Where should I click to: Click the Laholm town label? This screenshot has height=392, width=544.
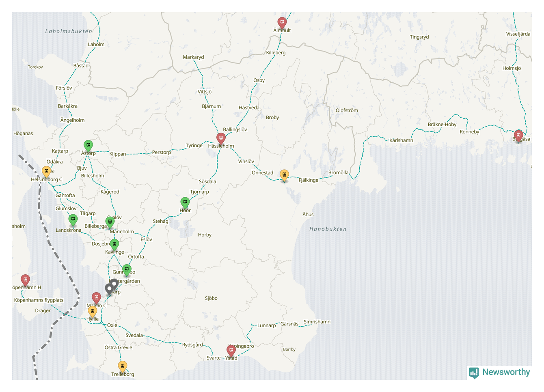(96, 45)
